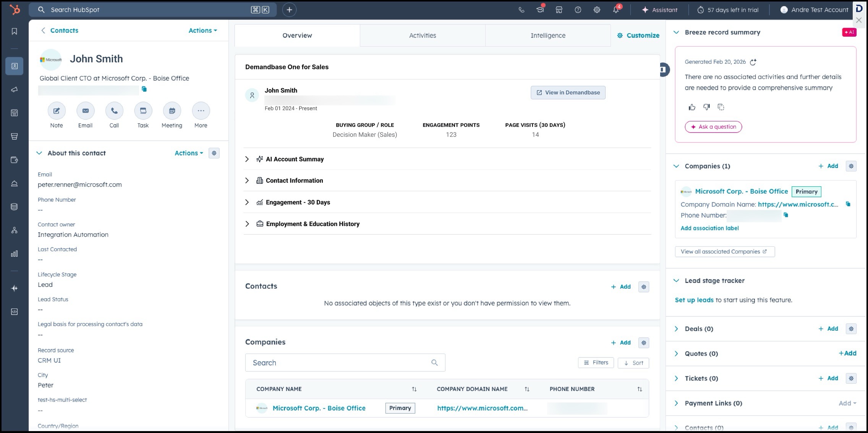Open the Bookmarks icon in left sidebar
The image size is (868, 433).
click(15, 31)
